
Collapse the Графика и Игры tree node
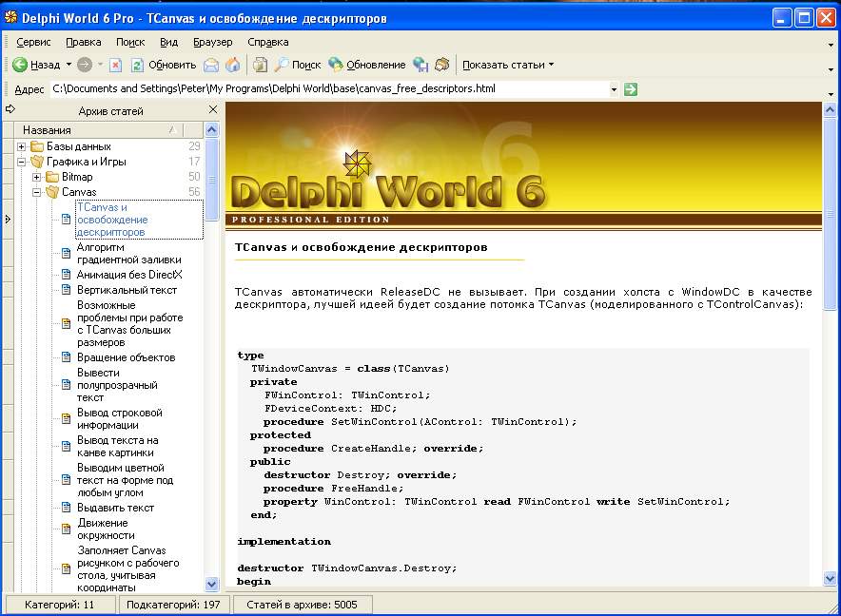pos(22,162)
